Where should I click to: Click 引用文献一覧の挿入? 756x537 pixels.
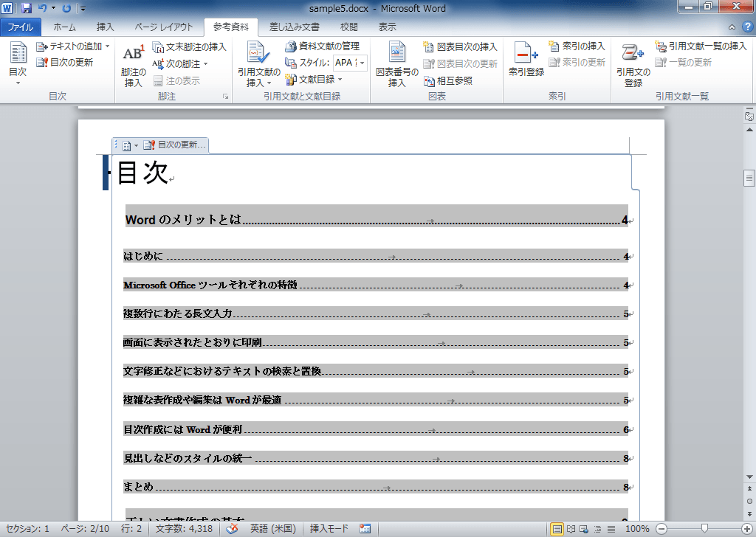coord(701,46)
